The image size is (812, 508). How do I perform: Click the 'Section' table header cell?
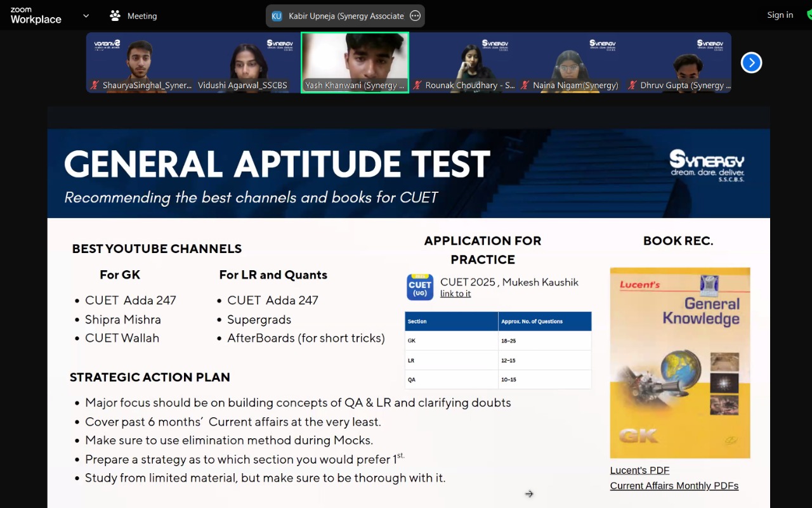(x=452, y=322)
